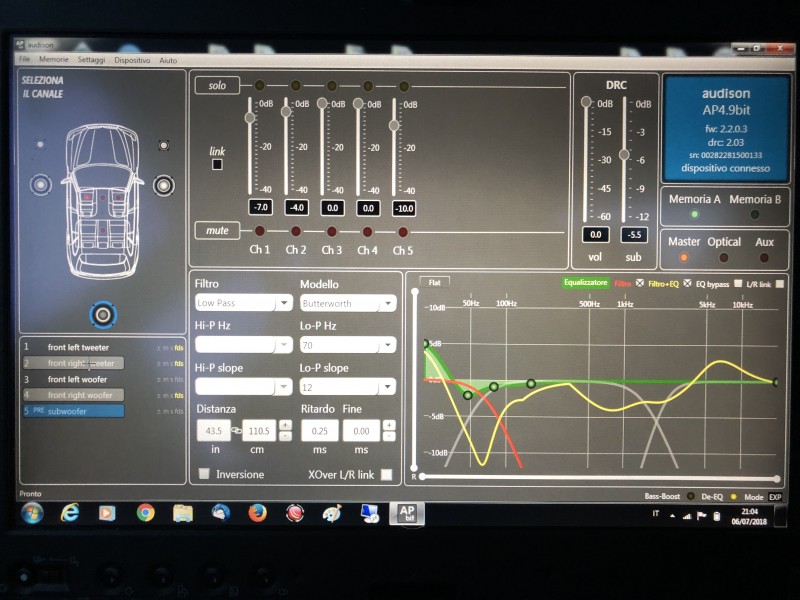Click the mute button
Screen dimensions: 800x600
217,230
